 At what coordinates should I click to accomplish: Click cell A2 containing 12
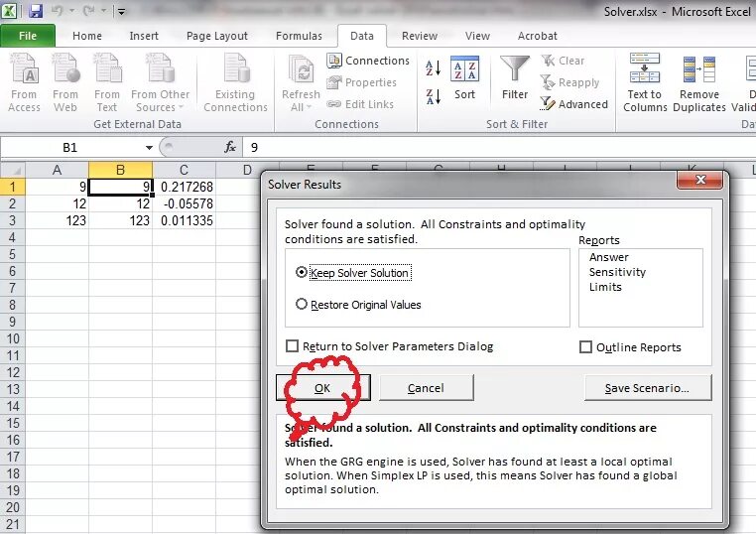tap(57, 203)
